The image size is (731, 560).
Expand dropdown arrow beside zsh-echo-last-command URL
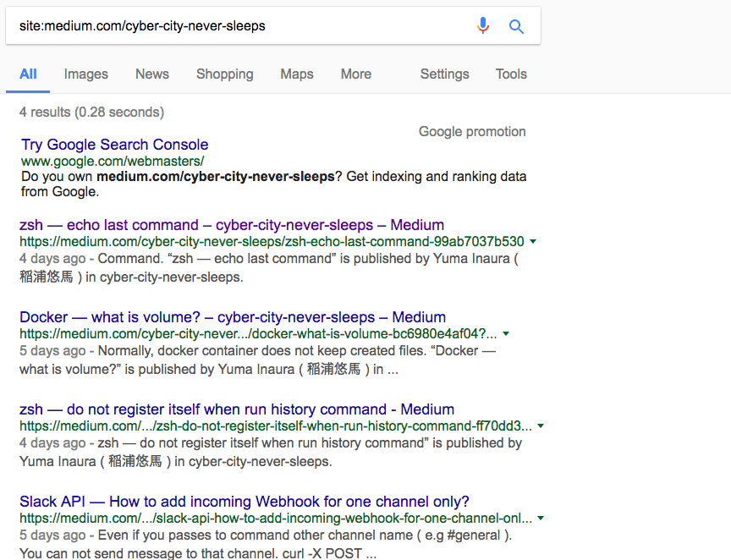pos(533,242)
